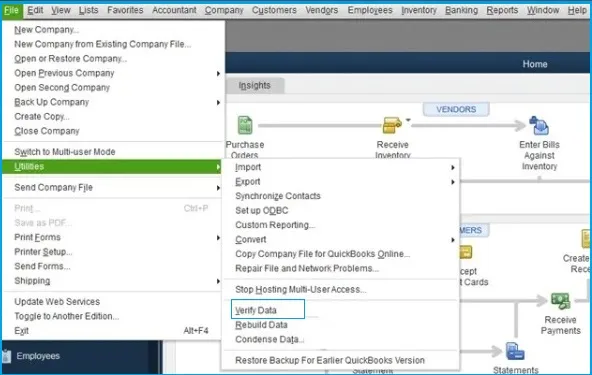Open the Lists menu
The width and height of the screenshot is (592, 375).
coord(88,10)
